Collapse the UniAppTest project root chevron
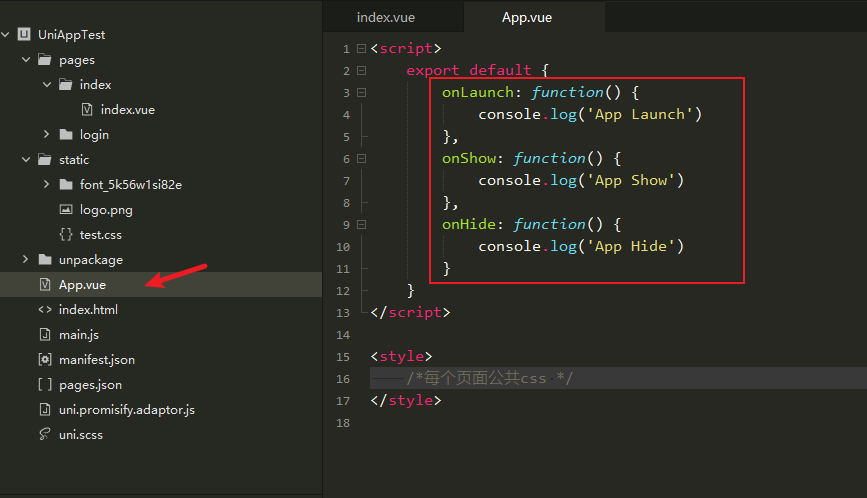This screenshot has width=867, height=498. (x=6, y=35)
